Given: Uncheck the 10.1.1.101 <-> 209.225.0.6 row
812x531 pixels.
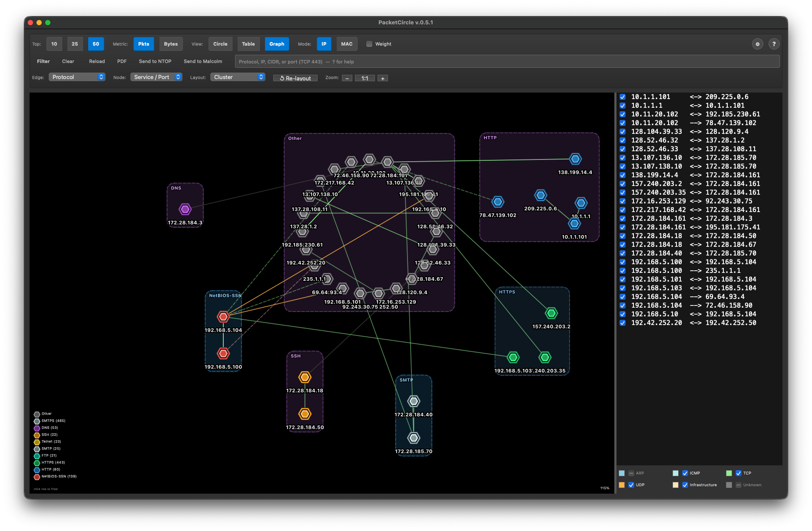Looking at the screenshot, I should pos(623,97).
